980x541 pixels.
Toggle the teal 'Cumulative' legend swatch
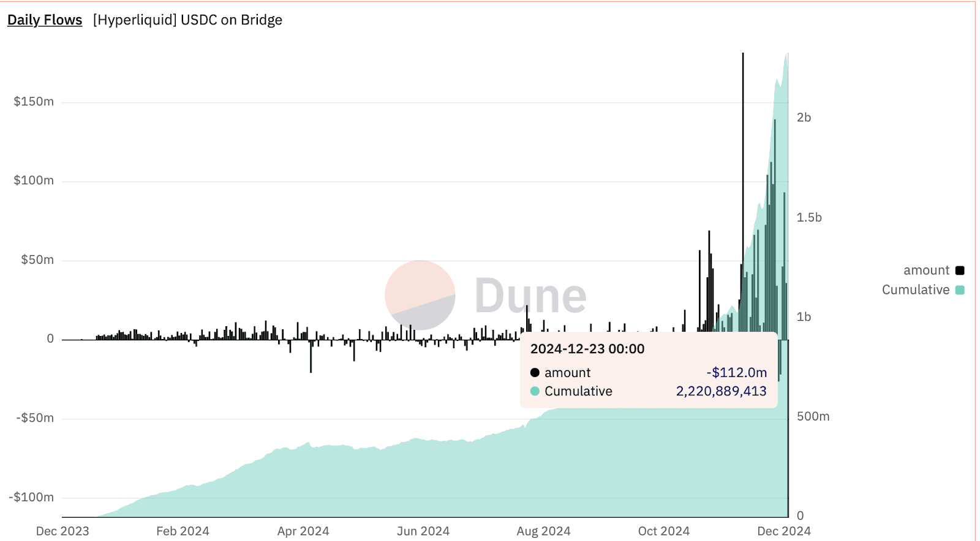(x=960, y=290)
